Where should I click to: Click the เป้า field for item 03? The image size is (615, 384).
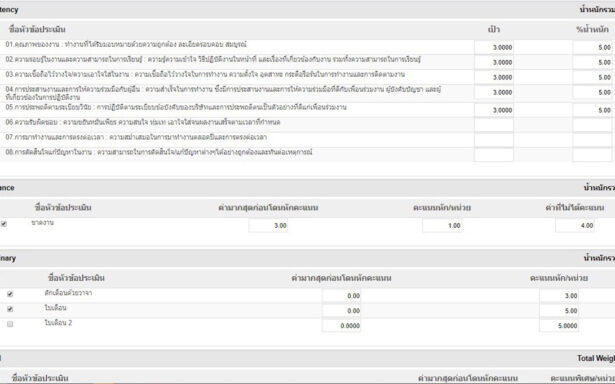point(494,77)
